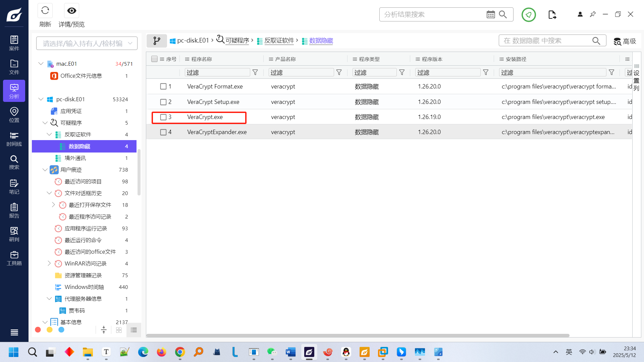Screen dimensions: 644x362
Task: Click the filter funnel for 安装路径 column
Action: click(611, 72)
